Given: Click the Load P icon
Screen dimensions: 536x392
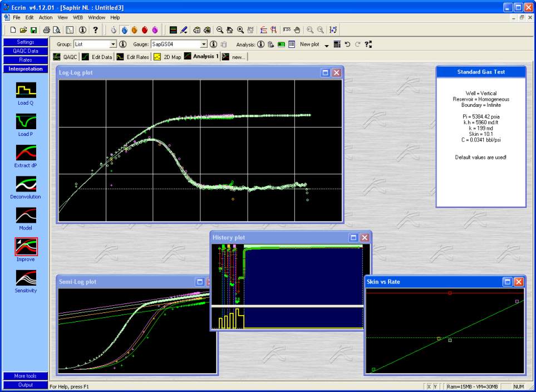Looking at the screenshot, I should (26, 121).
